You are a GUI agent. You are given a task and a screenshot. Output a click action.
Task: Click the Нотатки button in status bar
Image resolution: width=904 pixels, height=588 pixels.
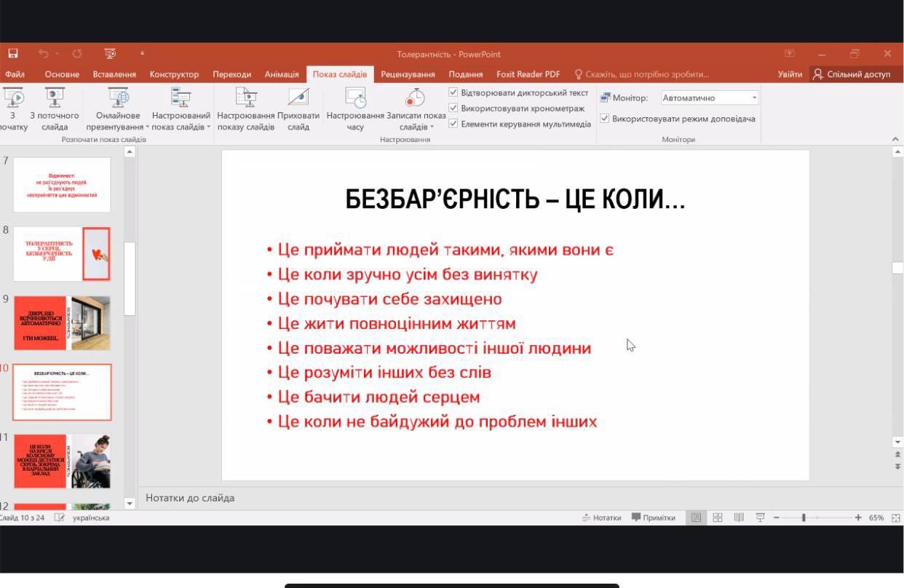[602, 517]
